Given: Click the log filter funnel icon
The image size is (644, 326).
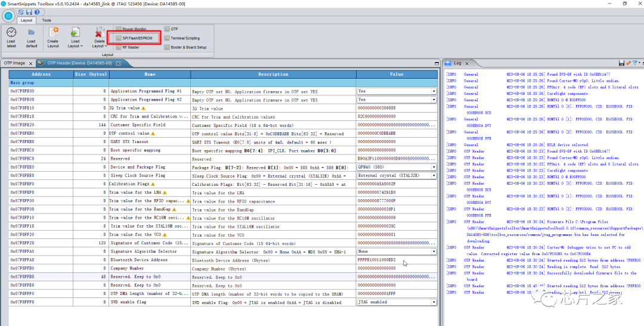Looking at the screenshot, I should (634, 63).
